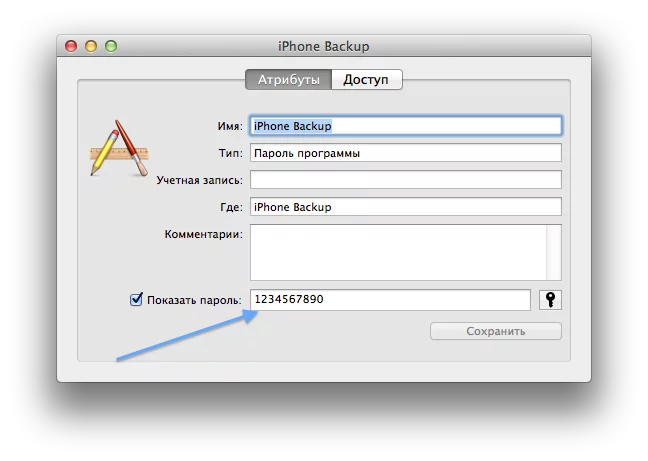Uncheck the Показать пароль checkbox
This screenshot has width=648, height=461.
136,299
